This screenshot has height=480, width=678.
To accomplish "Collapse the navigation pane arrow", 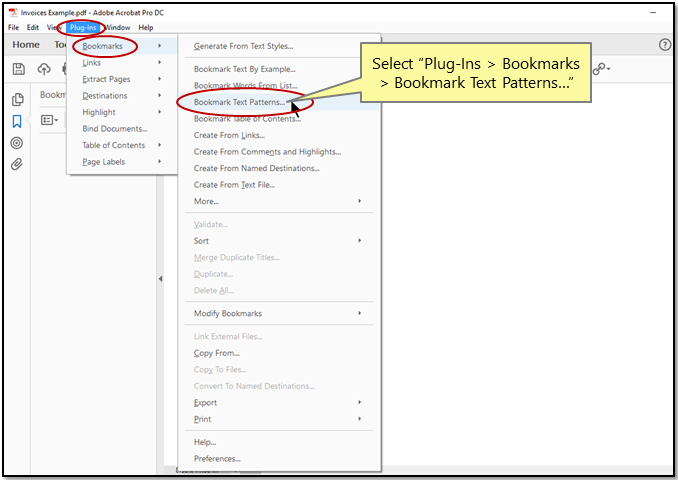I will tap(160, 279).
